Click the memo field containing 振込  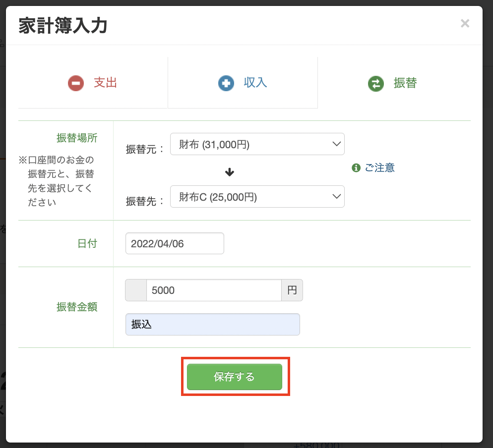(x=213, y=324)
